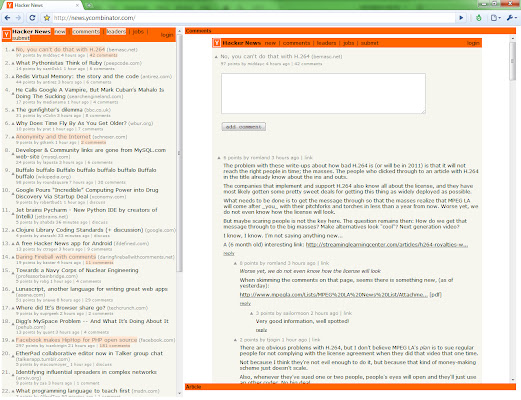Open the page menu icon
Viewport: 521px width, 400px height.
[495, 18]
